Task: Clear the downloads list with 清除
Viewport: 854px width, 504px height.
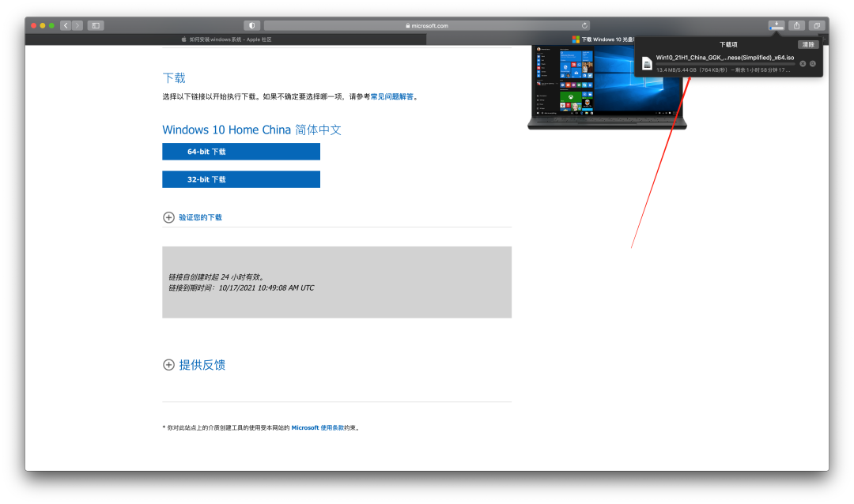Action: [x=808, y=44]
